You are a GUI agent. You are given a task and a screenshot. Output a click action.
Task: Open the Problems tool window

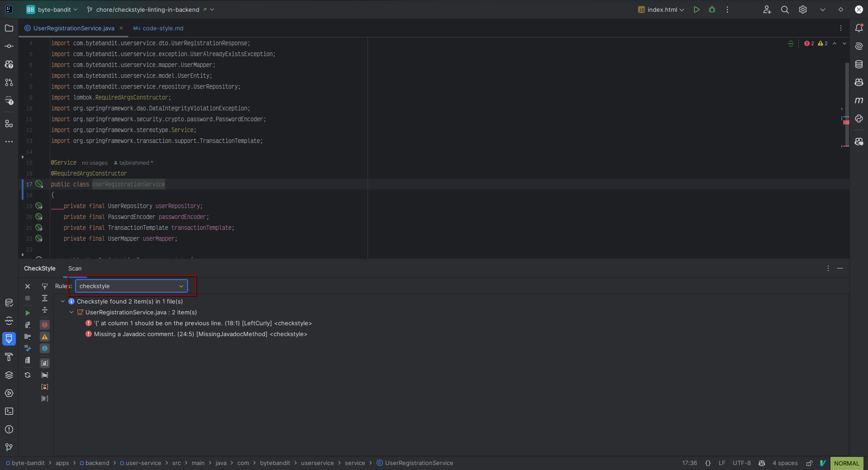tap(9, 429)
